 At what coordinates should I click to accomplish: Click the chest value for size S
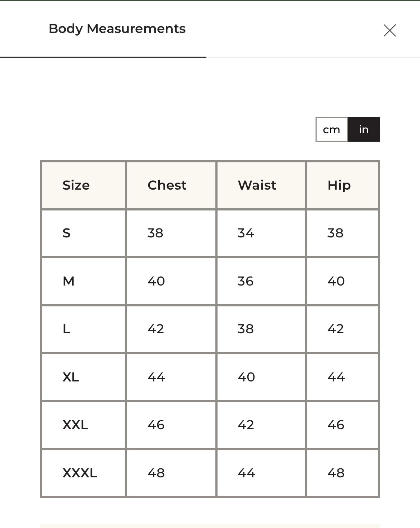[x=155, y=233]
